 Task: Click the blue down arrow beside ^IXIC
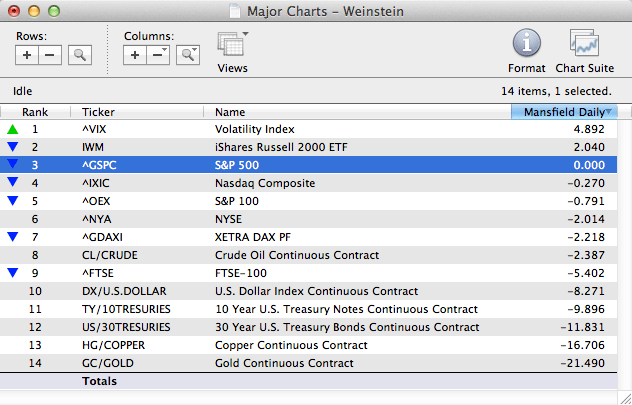[x=12, y=183]
